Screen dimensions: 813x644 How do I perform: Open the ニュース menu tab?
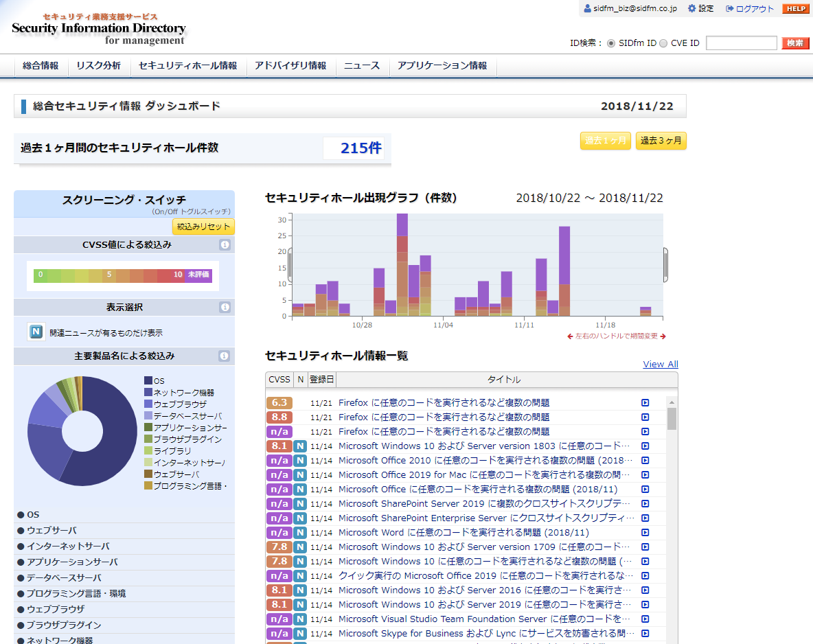click(362, 66)
